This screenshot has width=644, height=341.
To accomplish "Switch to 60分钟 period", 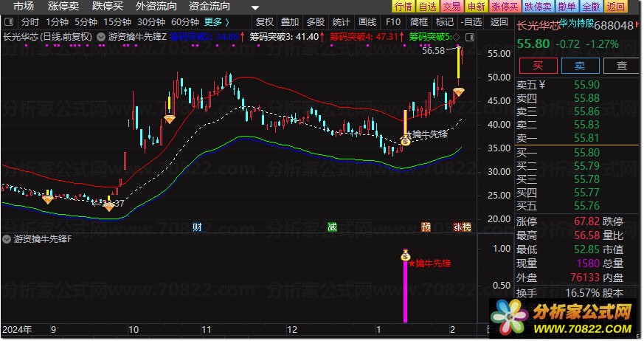I will (185, 22).
